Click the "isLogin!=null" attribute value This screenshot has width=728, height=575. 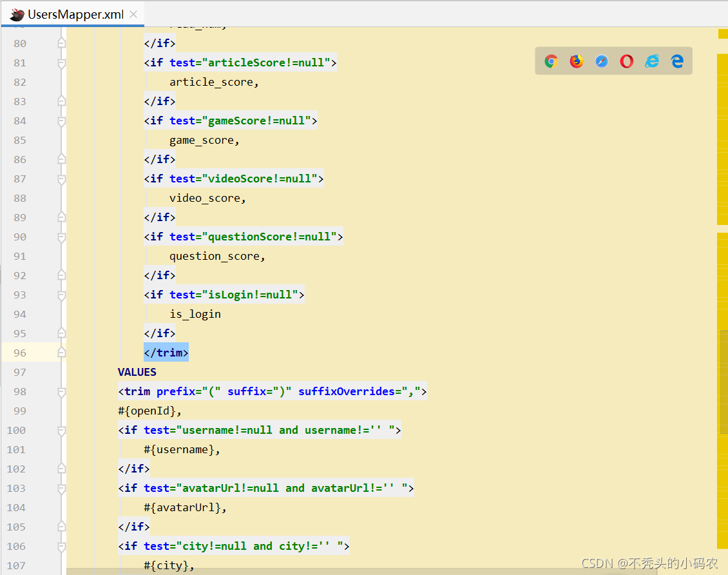coord(250,295)
